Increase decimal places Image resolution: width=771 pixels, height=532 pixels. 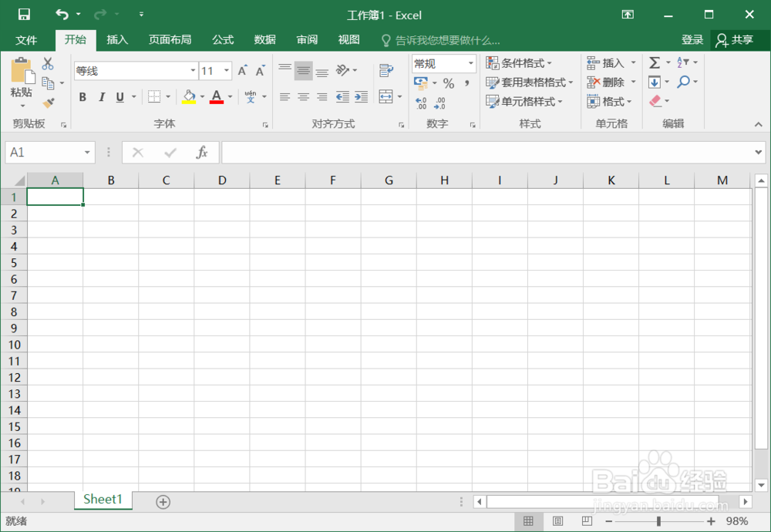point(422,103)
